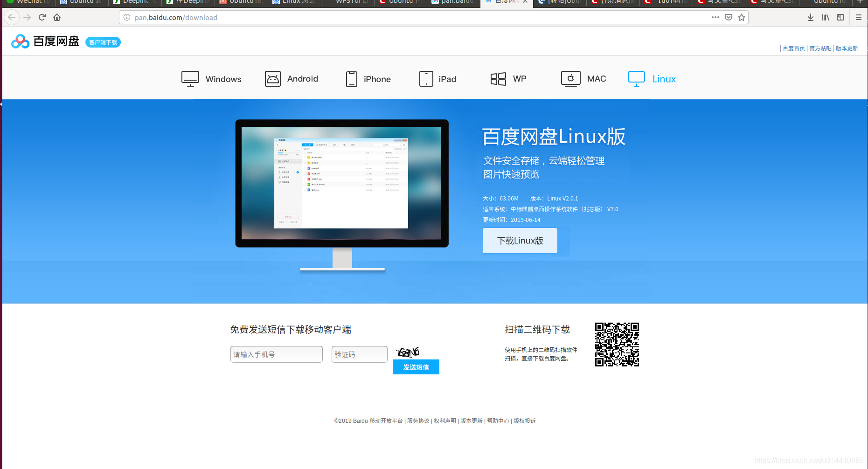Image resolution: width=868 pixels, height=469 pixels.
Task: Open the library bookshelf icon
Action: (826, 18)
